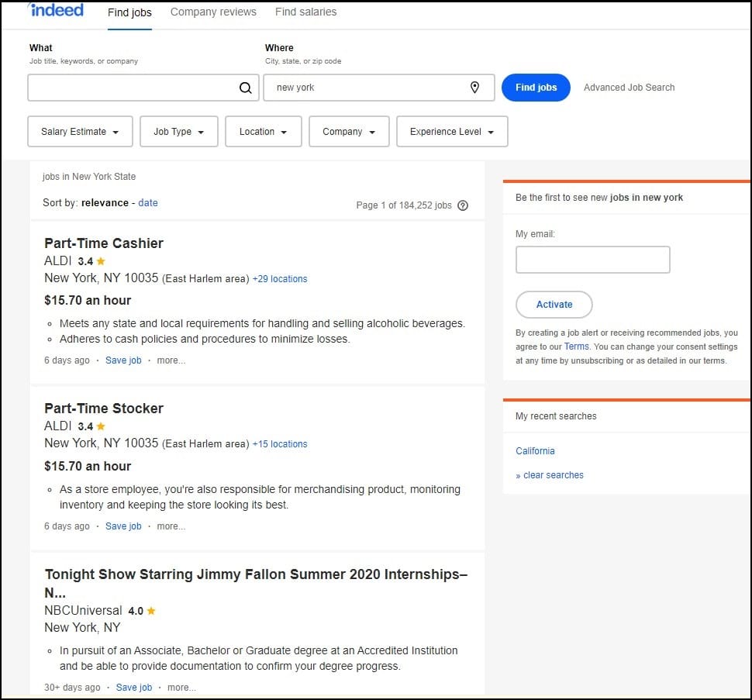Image resolution: width=752 pixels, height=700 pixels.
Task: Open the Terms link
Action: tap(576, 347)
